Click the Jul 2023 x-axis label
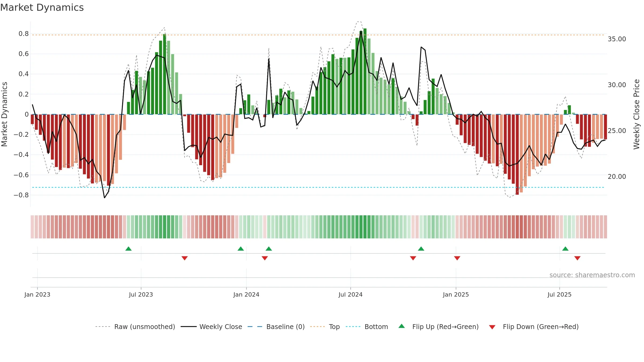Viewport: 644px width, 362px height. (141, 294)
